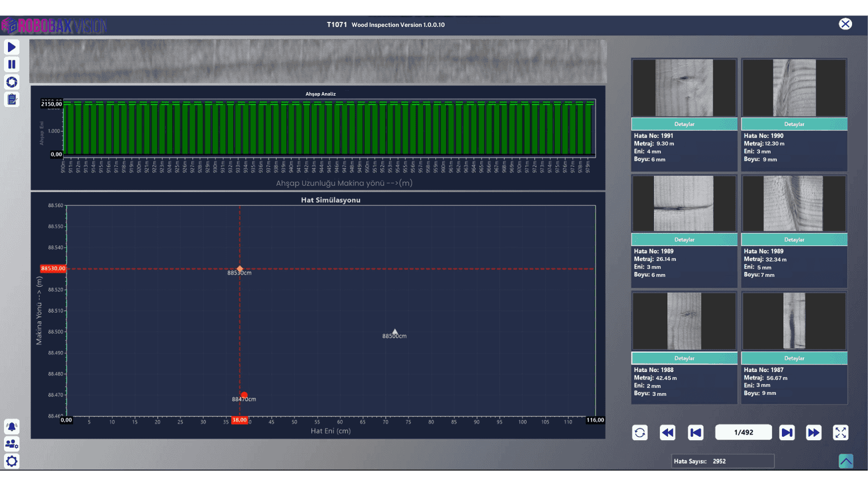The width and height of the screenshot is (868, 486).
Task: Select the Hata No 1988 defect thumbnail
Action: [x=684, y=321]
